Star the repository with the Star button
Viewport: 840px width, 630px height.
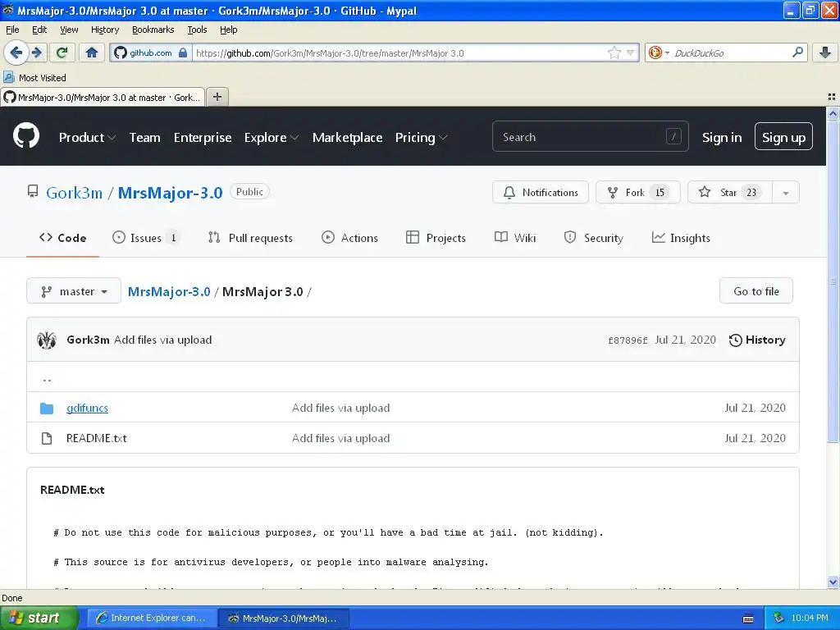point(729,193)
